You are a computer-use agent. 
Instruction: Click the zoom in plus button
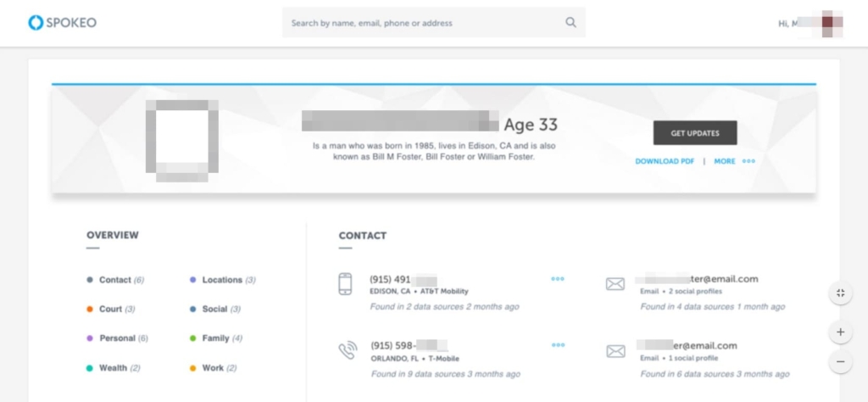tap(840, 332)
